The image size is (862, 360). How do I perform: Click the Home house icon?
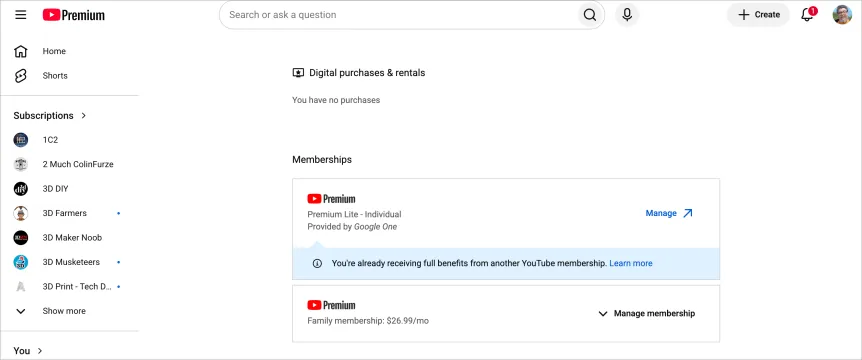[x=20, y=51]
